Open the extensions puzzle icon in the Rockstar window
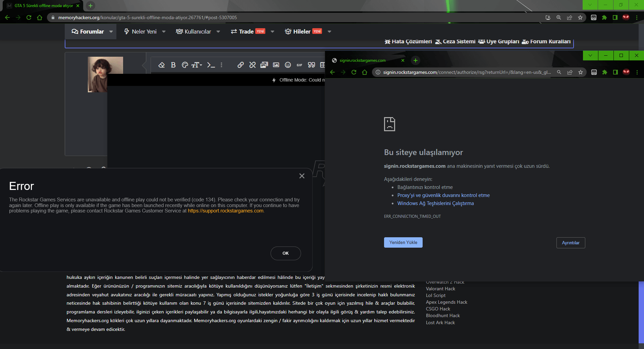Screen dimensions: 644x349 (605, 72)
